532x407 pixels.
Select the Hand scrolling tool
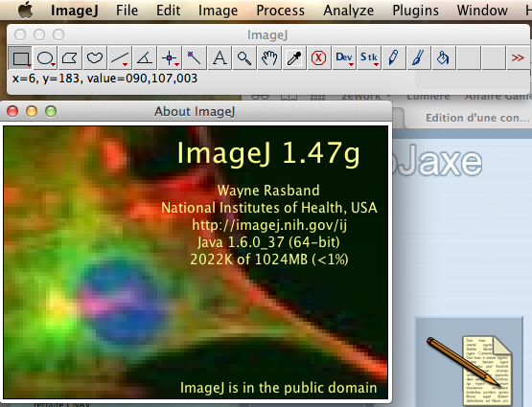tap(269, 58)
